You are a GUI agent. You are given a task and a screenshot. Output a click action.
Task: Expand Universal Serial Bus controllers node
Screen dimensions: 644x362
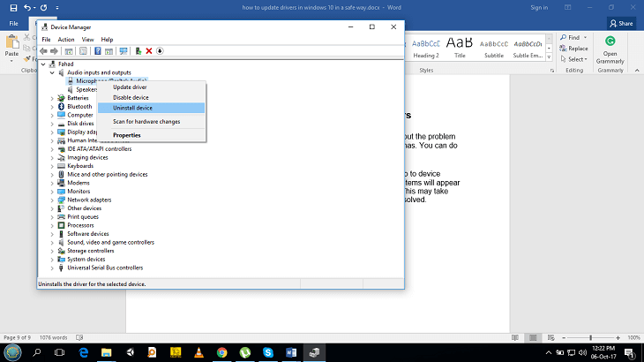[52, 268]
